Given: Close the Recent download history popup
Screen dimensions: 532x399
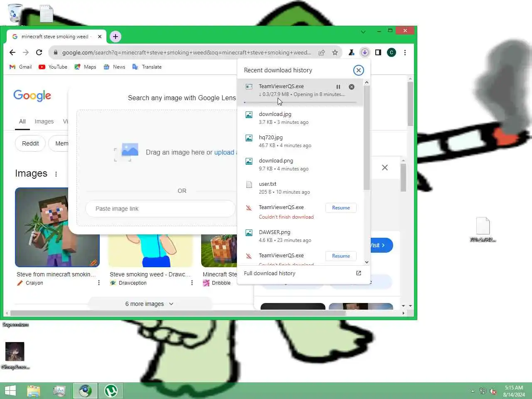Looking at the screenshot, I should (x=358, y=70).
